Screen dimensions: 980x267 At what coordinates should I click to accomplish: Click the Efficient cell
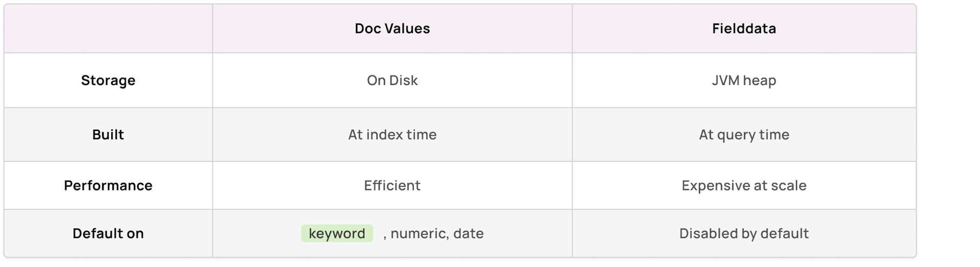pyautogui.click(x=392, y=185)
